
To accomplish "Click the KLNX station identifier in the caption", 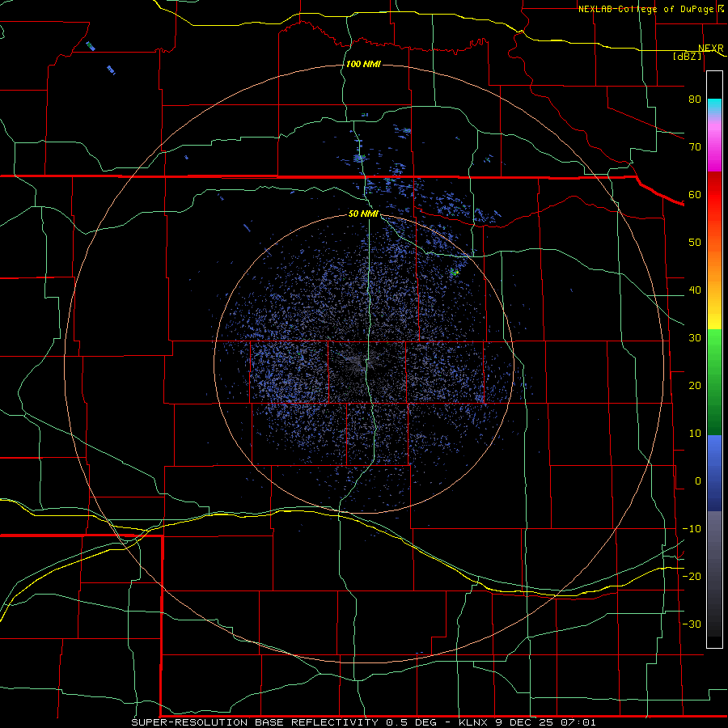I will 473,722.
